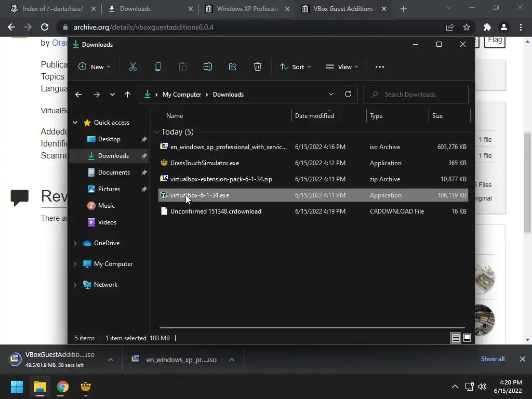Click the Share icon in Explorer toolbar
532x399 pixels.
tap(233, 67)
